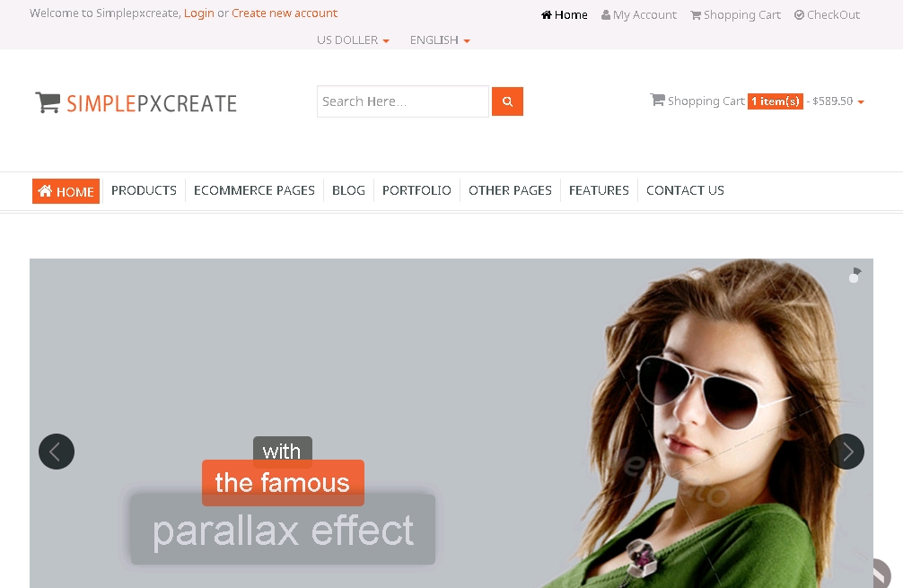
Task: Open the ECOMMERCE PAGES menu
Action: pyautogui.click(x=254, y=190)
